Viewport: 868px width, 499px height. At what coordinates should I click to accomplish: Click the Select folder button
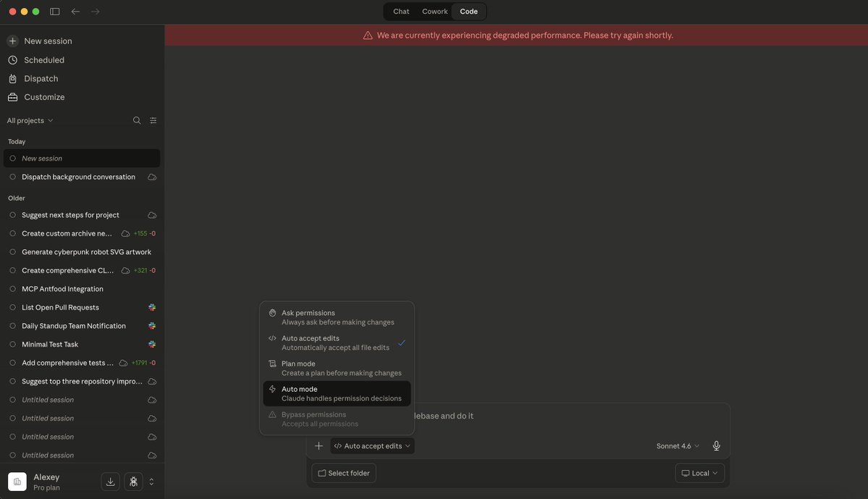point(343,474)
